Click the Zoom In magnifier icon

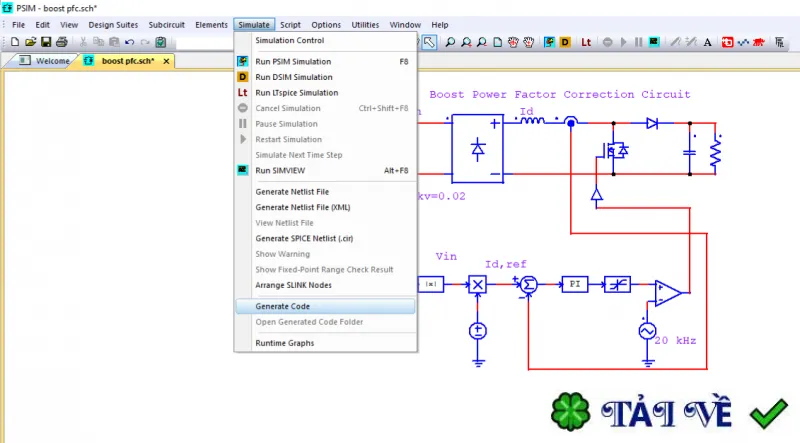click(466, 42)
